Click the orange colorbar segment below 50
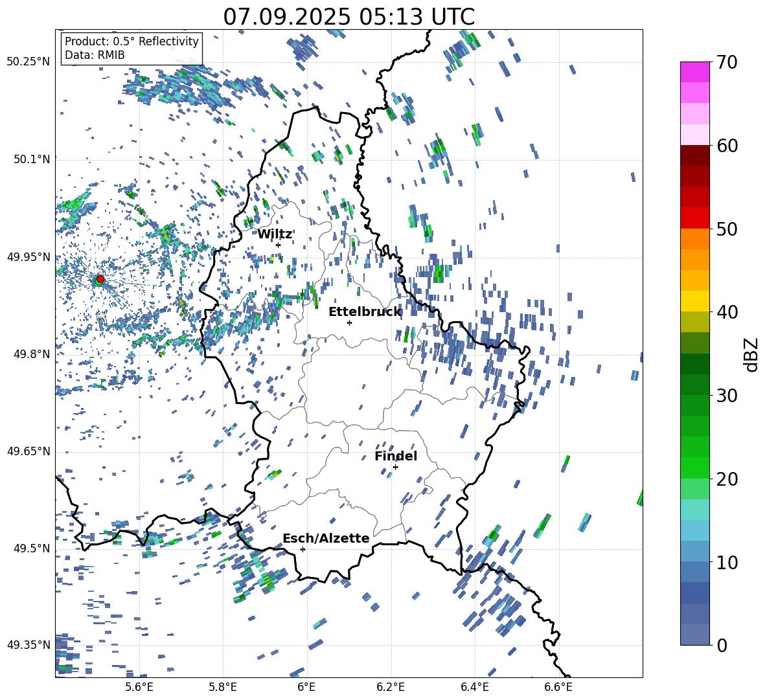Viewport: 767px width, 700px height. coord(695,239)
